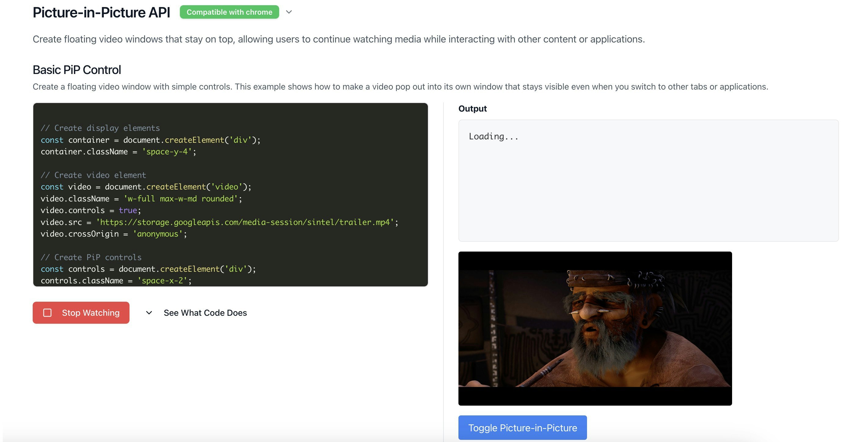Expand the compatibility details chevron

tap(289, 12)
